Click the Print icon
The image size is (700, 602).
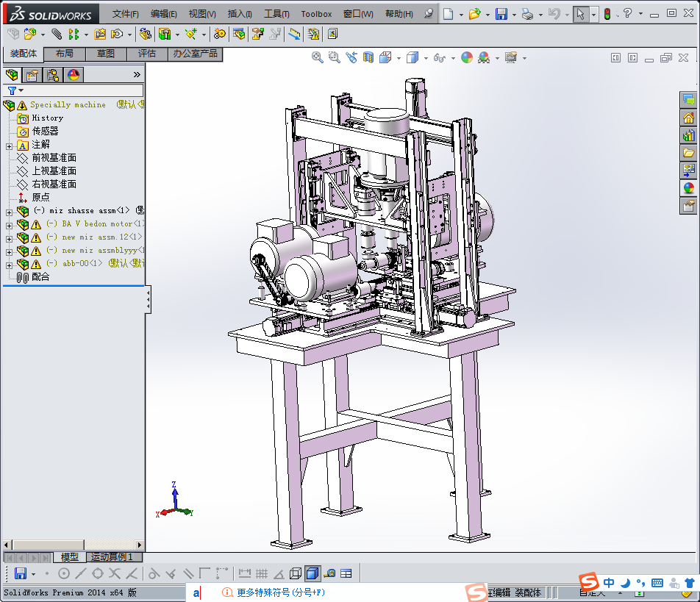527,14
